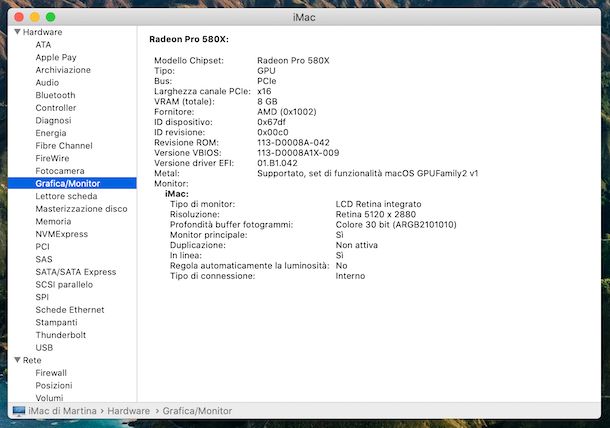Click 'Grafica/Monitor' in the bottom path bar

197,411
